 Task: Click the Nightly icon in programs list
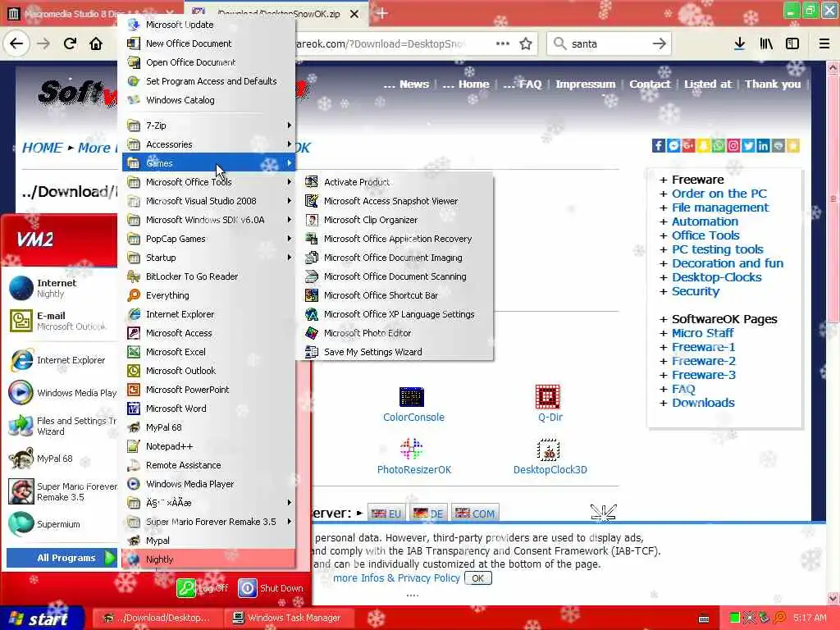(x=134, y=559)
